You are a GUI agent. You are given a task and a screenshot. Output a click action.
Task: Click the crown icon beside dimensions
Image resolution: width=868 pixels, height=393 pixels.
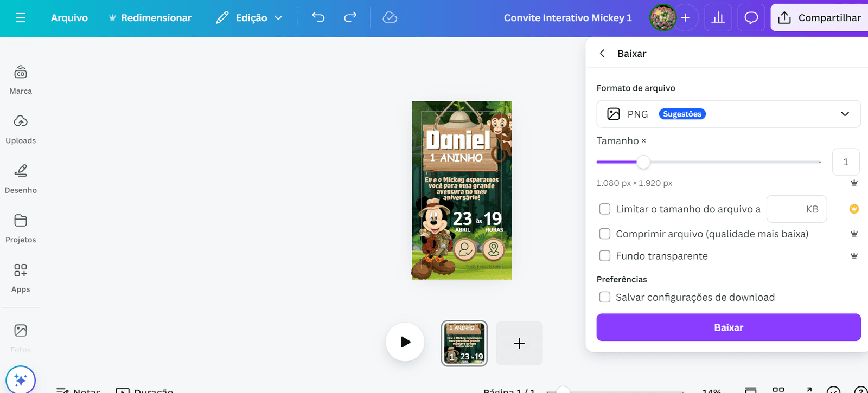click(854, 183)
